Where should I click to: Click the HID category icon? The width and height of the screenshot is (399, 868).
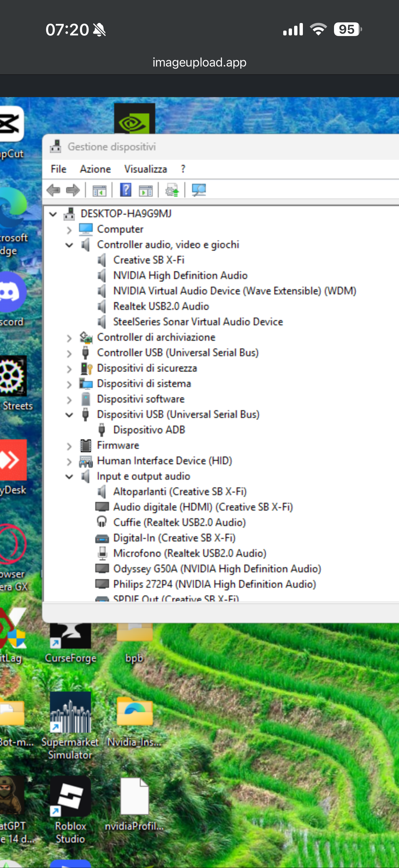click(86, 461)
